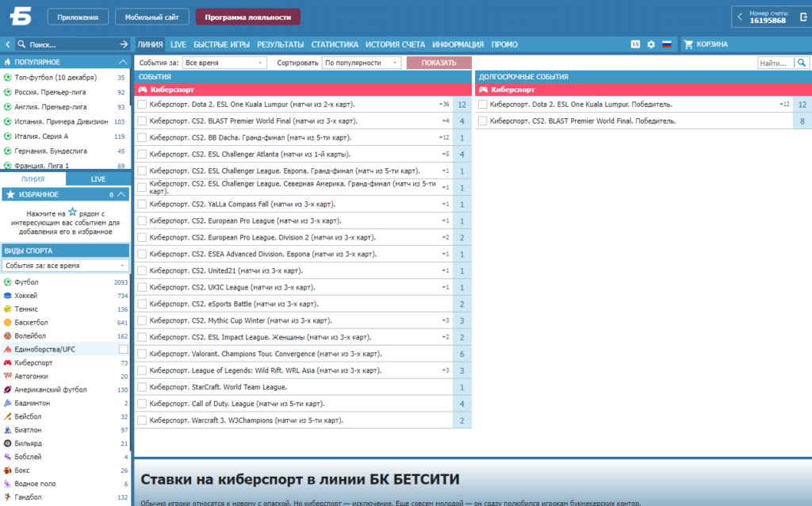
Task: Select the Волейбол sport icon
Action: tap(8, 336)
